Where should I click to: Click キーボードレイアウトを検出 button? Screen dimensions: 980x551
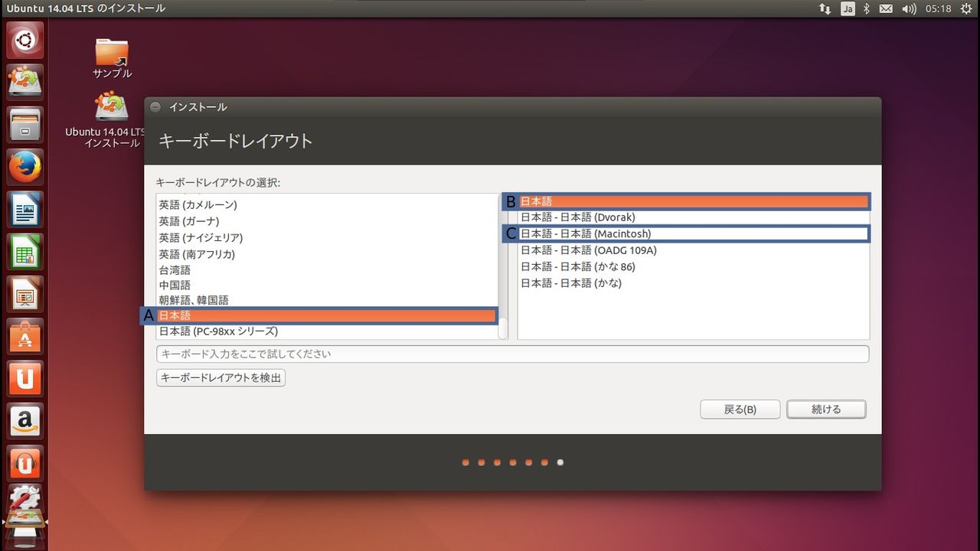[x=220, y=377]
